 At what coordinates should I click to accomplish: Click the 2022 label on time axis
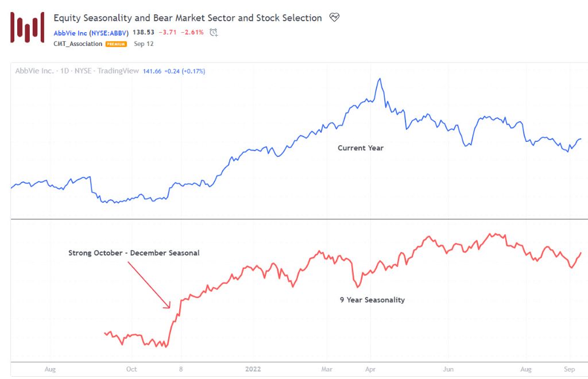click(x=253, y=369)
